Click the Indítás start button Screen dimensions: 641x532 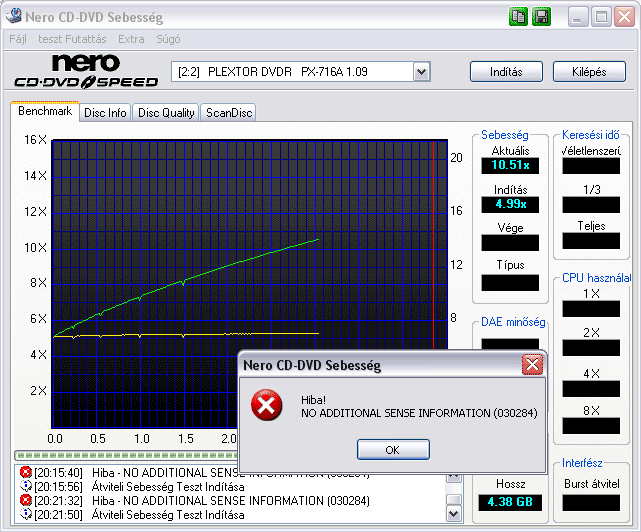(506, 72)
